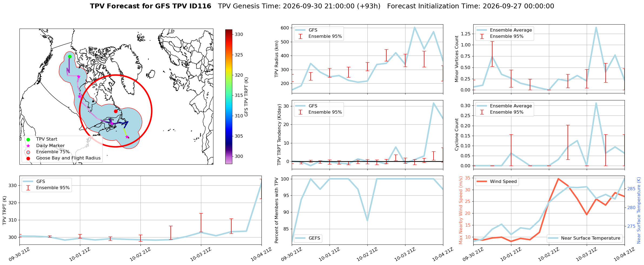Click the 'Max Nearby Wind Speed (m/s)' axis label

(x=461, y=210)
